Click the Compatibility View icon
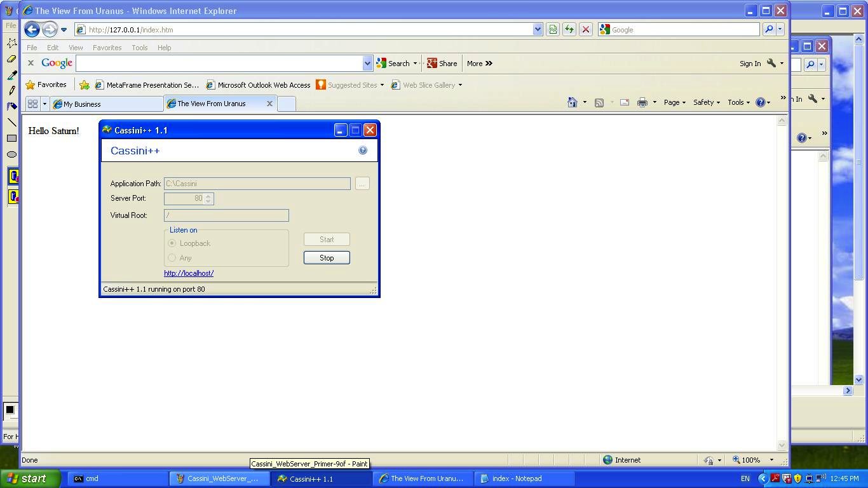The width and height of the screenshot is (868, 488). (553, 29)
